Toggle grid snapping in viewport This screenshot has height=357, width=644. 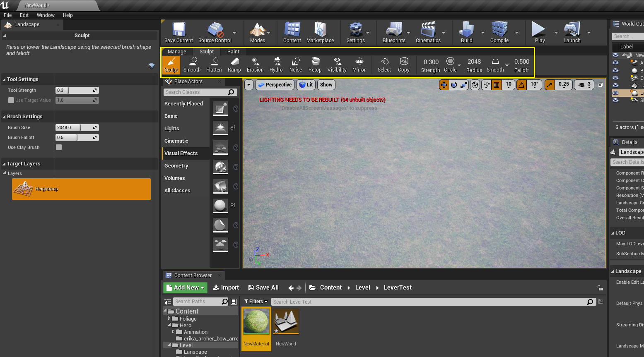tap(496, 85)
